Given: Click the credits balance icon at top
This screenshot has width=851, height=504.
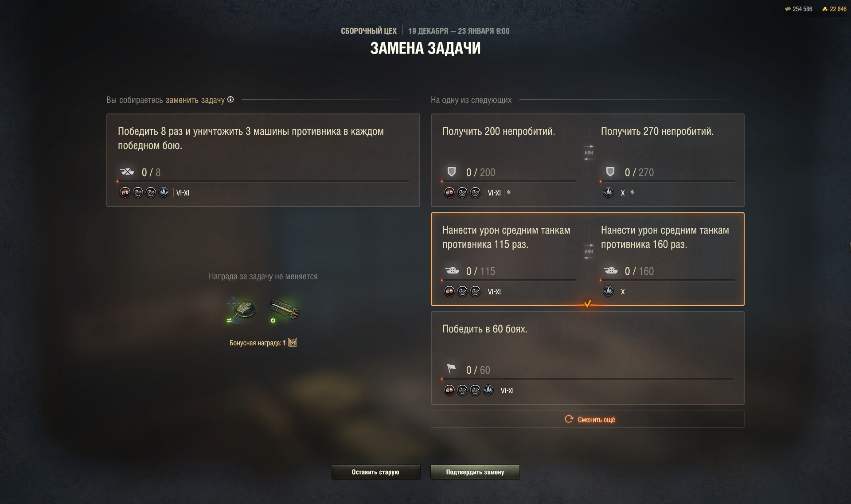Looking at the screenshot, I should [x=788, y=9].
